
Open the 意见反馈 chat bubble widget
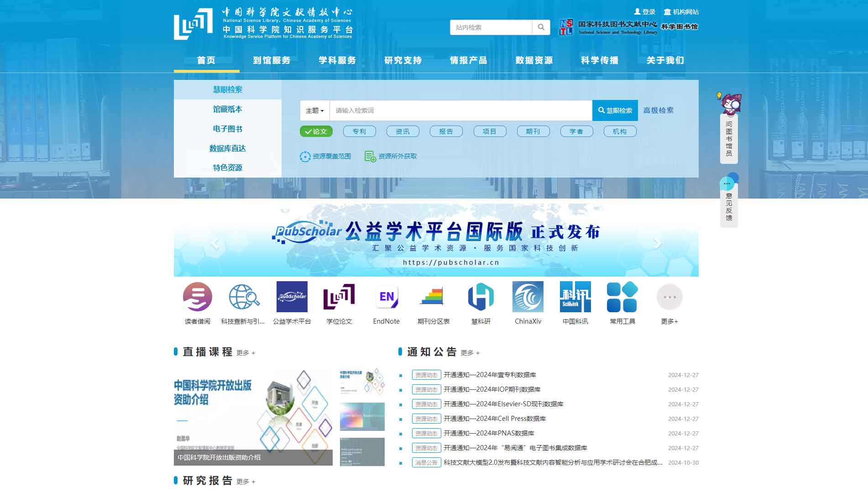pos(729,201)
